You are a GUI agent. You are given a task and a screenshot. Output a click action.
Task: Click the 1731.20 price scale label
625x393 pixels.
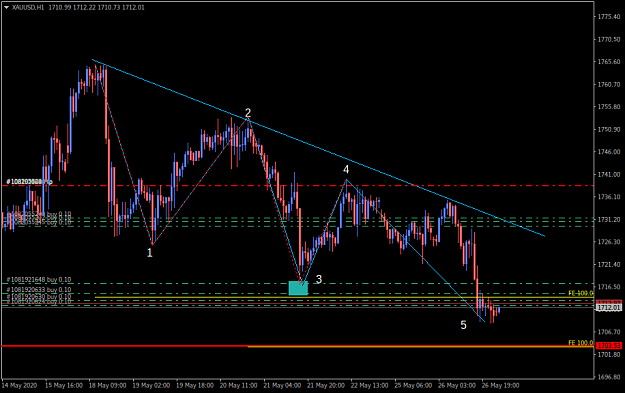(609, 220)
